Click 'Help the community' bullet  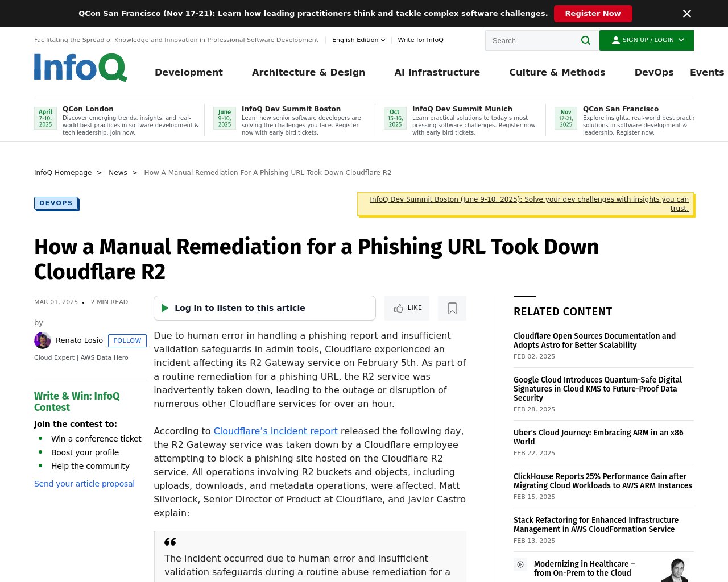(x=90, y=466)
